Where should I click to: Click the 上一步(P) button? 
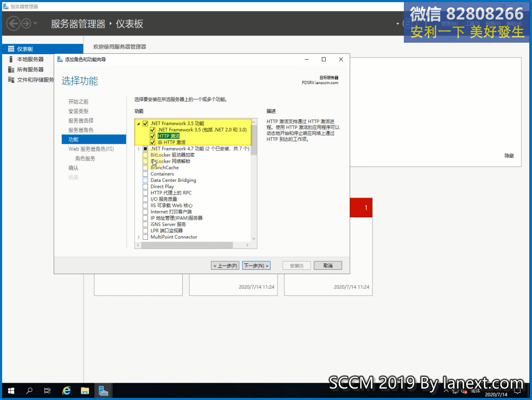(225, 266)
